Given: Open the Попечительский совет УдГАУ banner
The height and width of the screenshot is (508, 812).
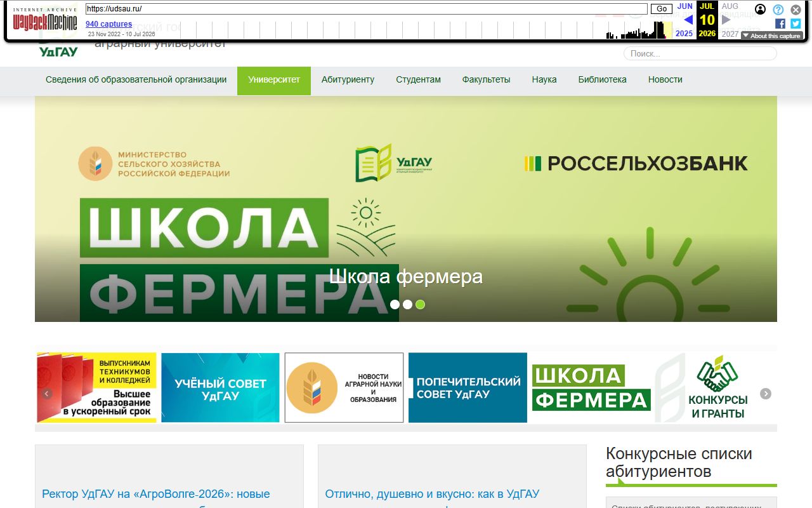Looking at the screenshot, I should point(468,387).
